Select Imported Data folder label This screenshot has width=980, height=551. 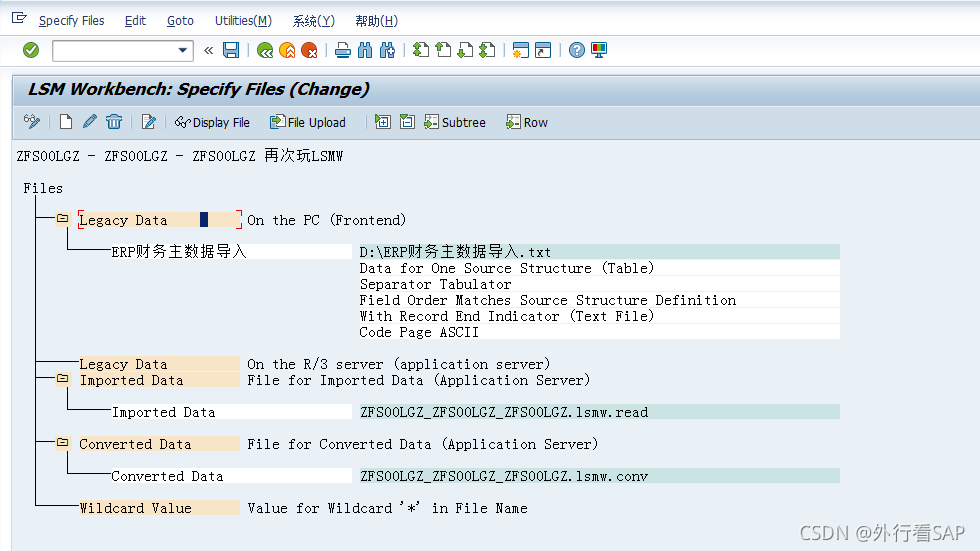pyautogui.click(x=159, y=380)
